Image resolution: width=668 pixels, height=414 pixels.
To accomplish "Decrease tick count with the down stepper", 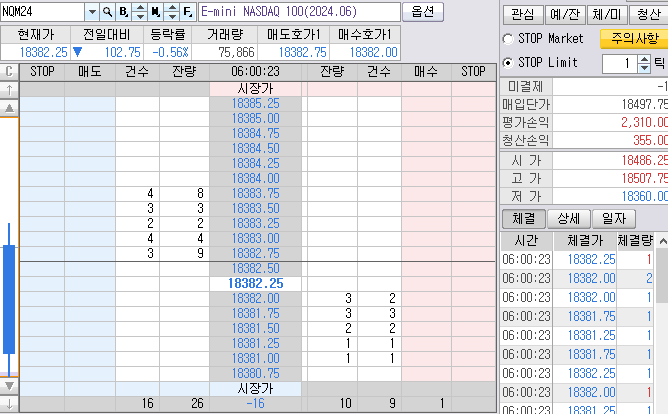I will click(645, 68).
